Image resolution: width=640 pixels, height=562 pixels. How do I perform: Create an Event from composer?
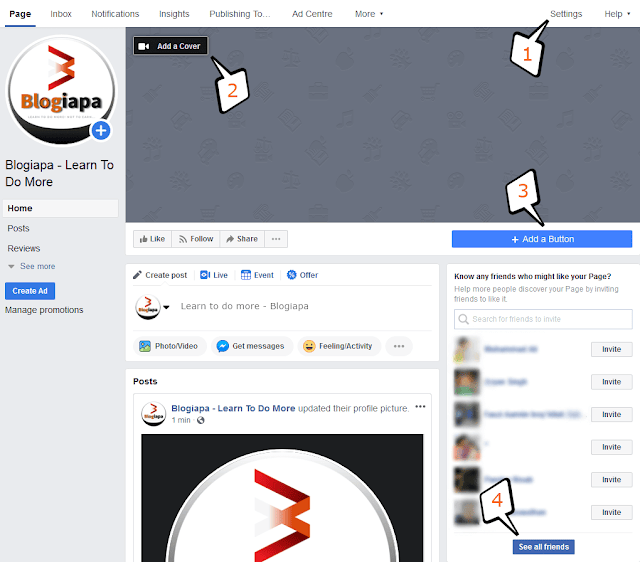click(x=257, y=275)
